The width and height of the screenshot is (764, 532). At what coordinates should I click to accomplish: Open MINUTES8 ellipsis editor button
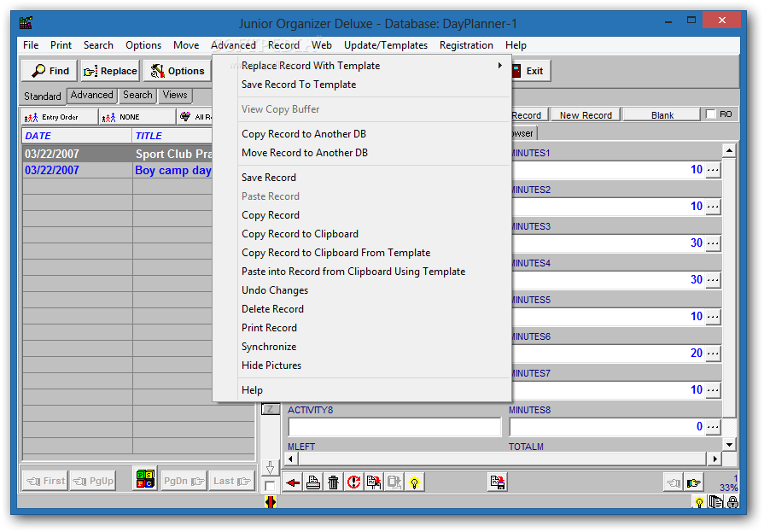click(713, 427)
